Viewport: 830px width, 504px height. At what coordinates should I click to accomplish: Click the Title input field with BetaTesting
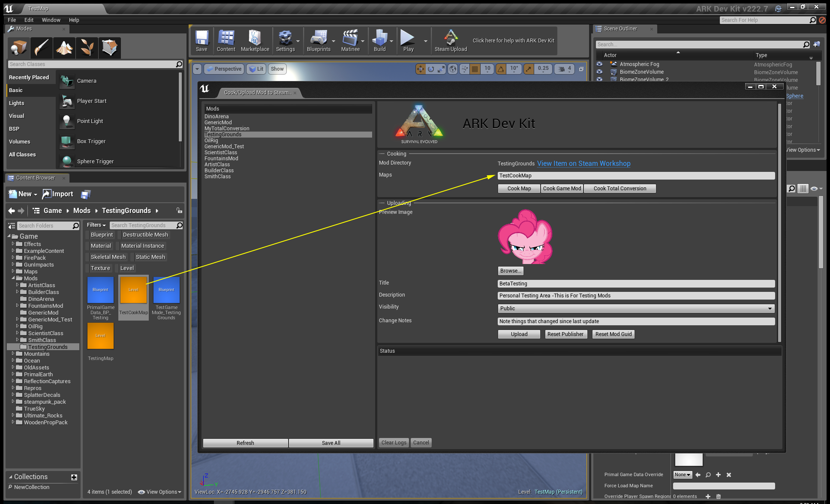(x=636, y=284)
